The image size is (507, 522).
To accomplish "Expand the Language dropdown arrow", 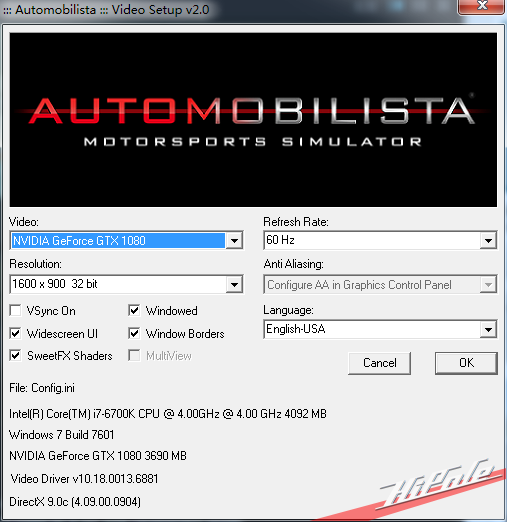I will point(488,330).
